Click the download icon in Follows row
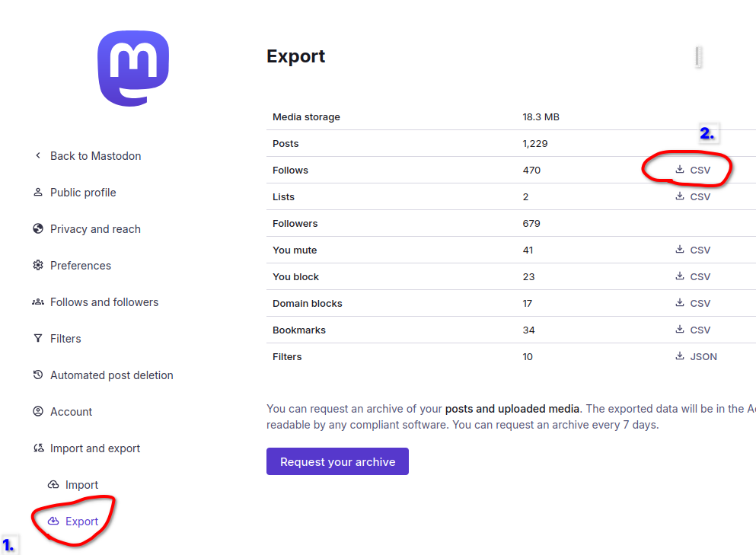 (679, 169)
